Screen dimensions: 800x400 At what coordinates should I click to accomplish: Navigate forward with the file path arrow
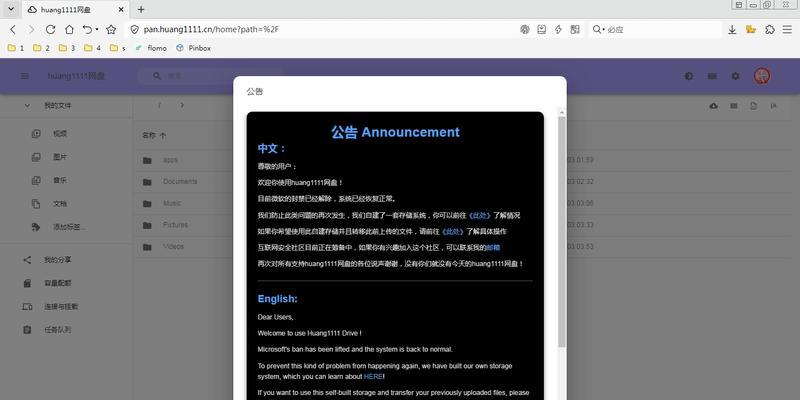(x=182, y=105)
